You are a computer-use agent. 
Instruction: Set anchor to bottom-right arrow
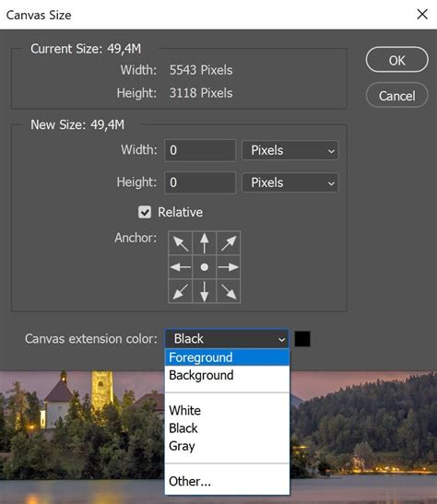pyautogui.click(x=229, y=291)
